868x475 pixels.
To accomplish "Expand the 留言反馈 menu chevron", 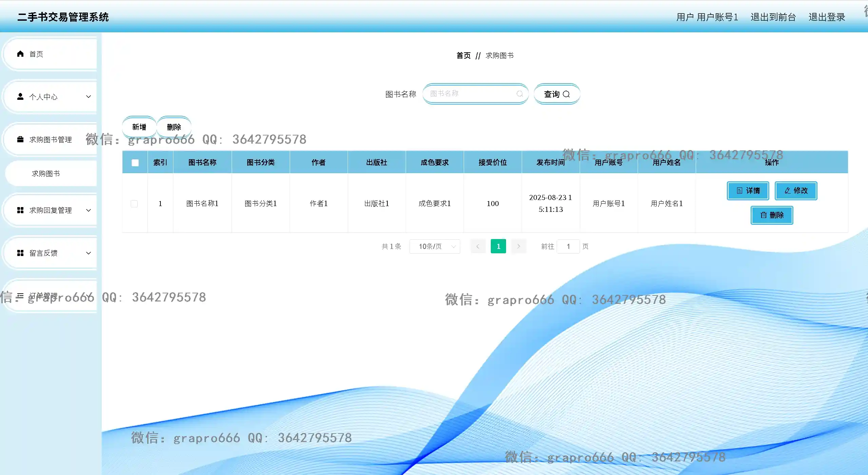I will (x=89, y=253).
